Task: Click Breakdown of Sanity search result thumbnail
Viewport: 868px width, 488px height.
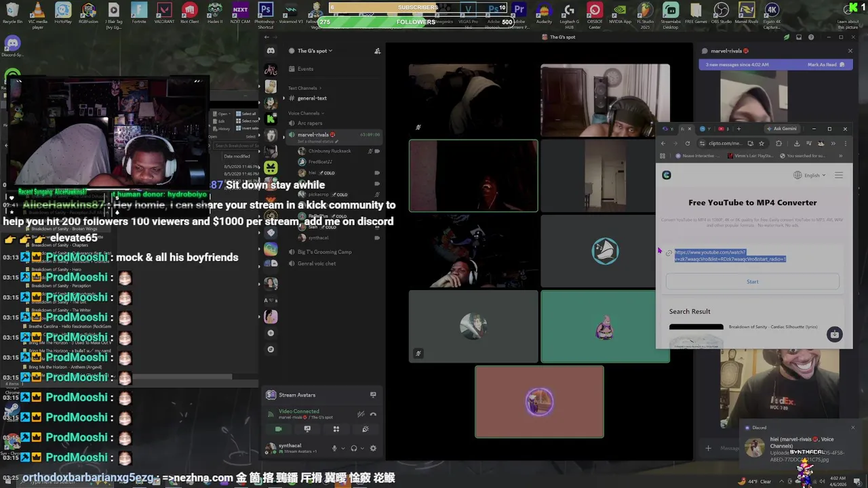Action: [696, 335]
